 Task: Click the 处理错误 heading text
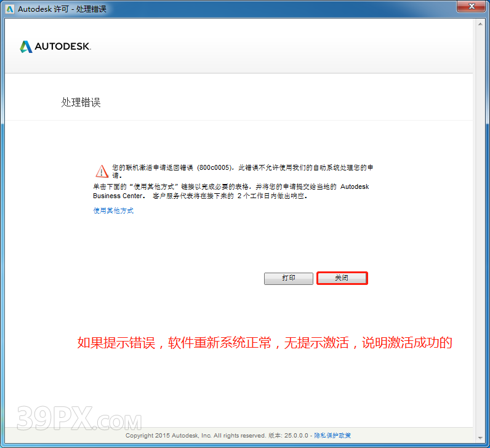tap(81, 102)
